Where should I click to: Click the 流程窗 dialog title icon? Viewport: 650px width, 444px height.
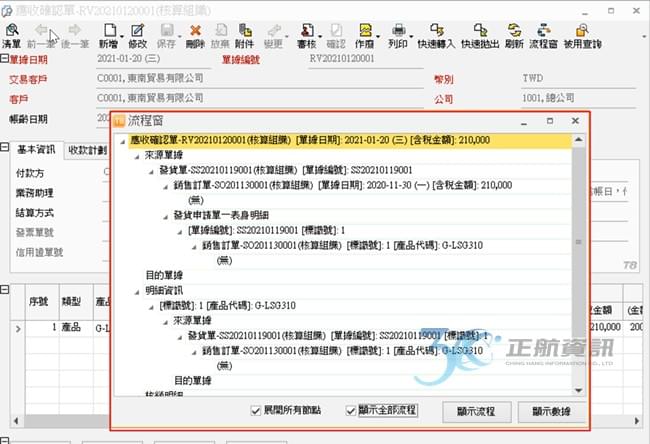[119, 121]
